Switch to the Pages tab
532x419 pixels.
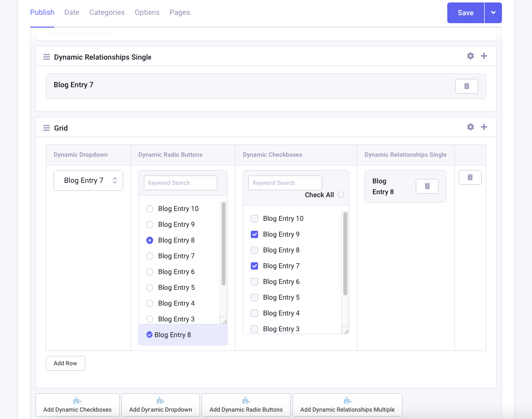click(180, 12)
